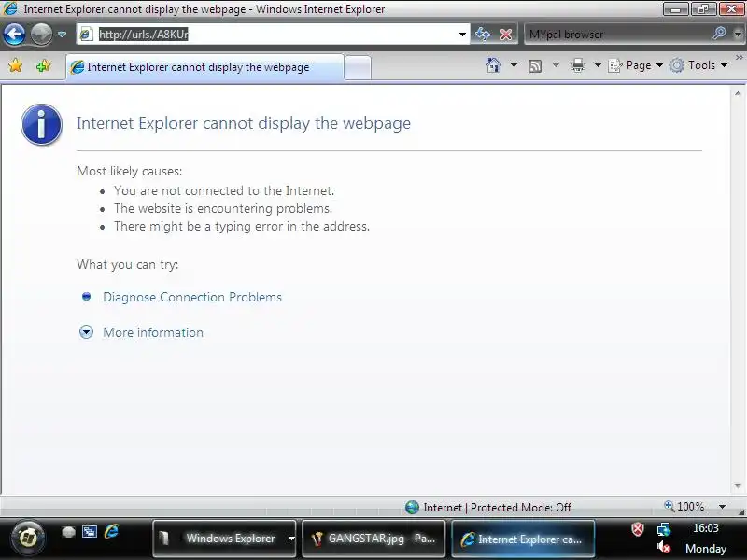This screenshot has height=560, width=747.
Task: Click Show Desktop quick launch icon
Action: (x=68, y=532)
